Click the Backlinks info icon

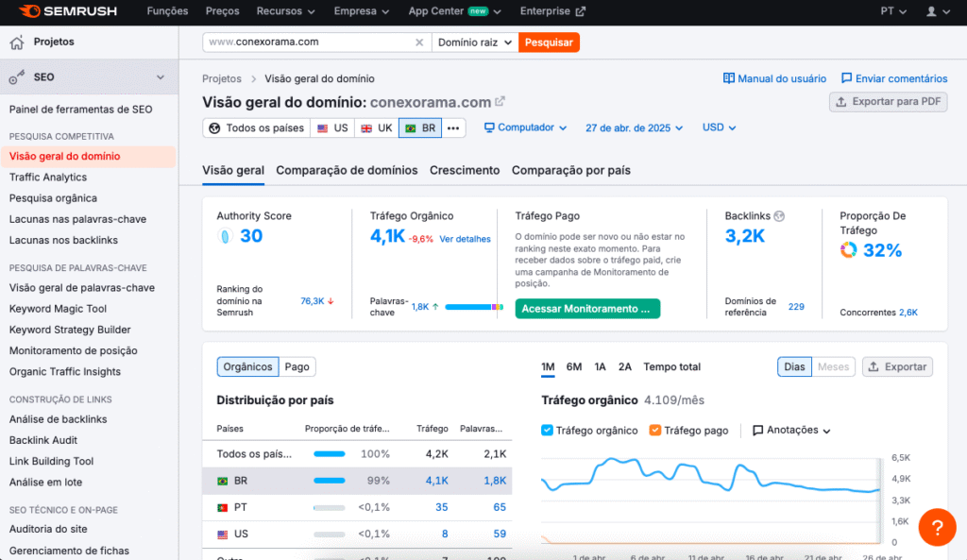(779, 216)
